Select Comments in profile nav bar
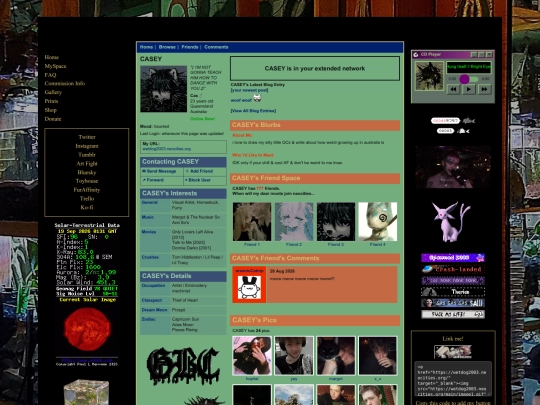This screenshot has width=540, height=405. [216, 47]
